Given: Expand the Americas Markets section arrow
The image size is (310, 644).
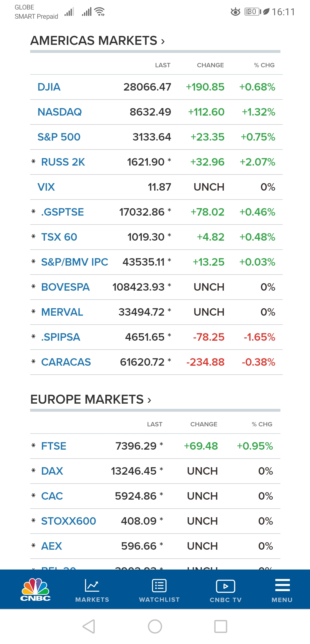Looking at the screenshot, I should 163,41.
